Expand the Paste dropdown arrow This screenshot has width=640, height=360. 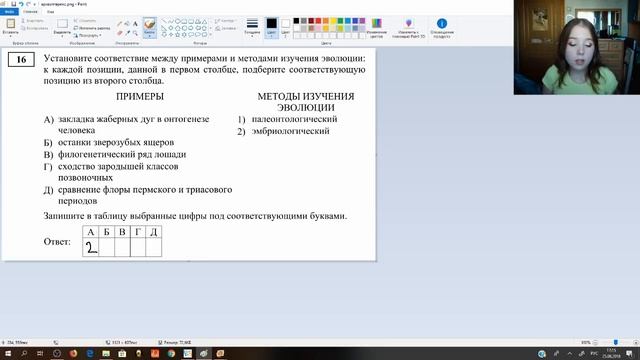(x=11, y=36)
